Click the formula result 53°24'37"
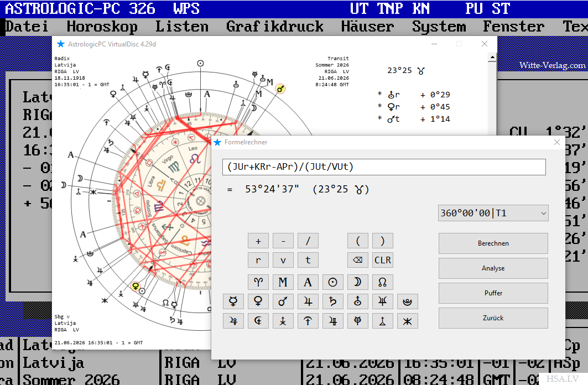 [x=272, y=189]
